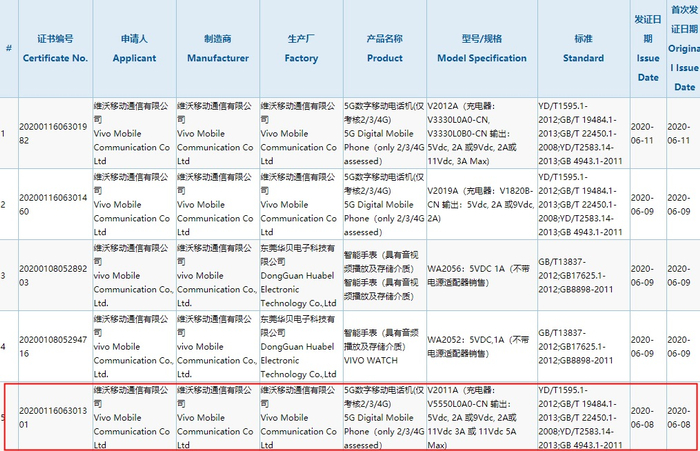This screenshot has height=451, width=700.
Task: Click the WA2052 model specification cell
Action: 482,347
